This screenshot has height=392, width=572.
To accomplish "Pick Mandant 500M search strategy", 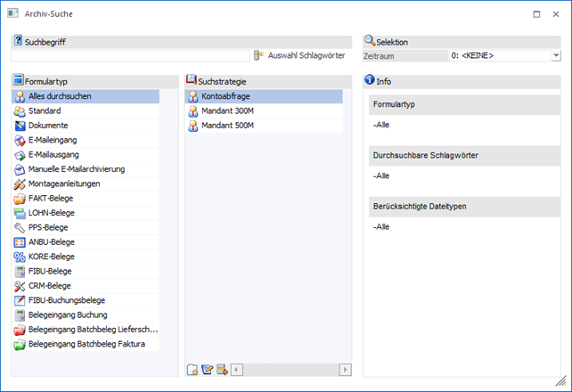I will coord(228,126).
